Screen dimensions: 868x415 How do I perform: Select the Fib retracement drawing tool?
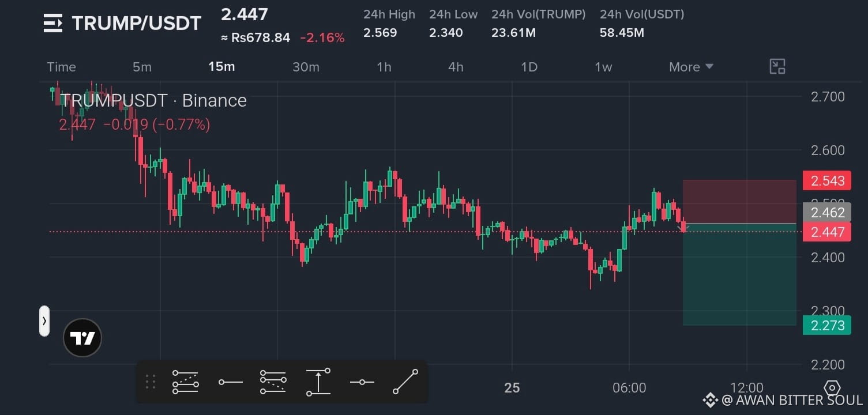point(273,382)
